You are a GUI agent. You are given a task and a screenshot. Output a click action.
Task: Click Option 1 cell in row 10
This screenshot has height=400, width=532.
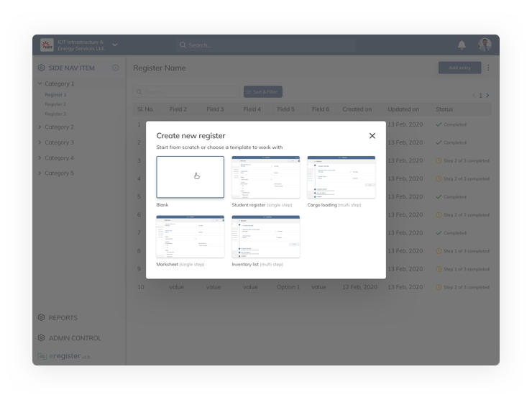pyautogui.click(x=288, y=287)
